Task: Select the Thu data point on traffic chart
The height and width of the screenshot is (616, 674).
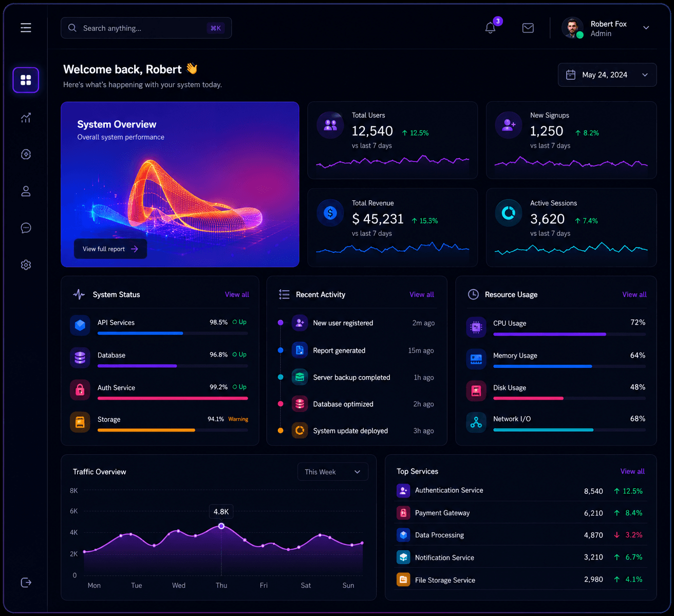Action: click(221, 526)
